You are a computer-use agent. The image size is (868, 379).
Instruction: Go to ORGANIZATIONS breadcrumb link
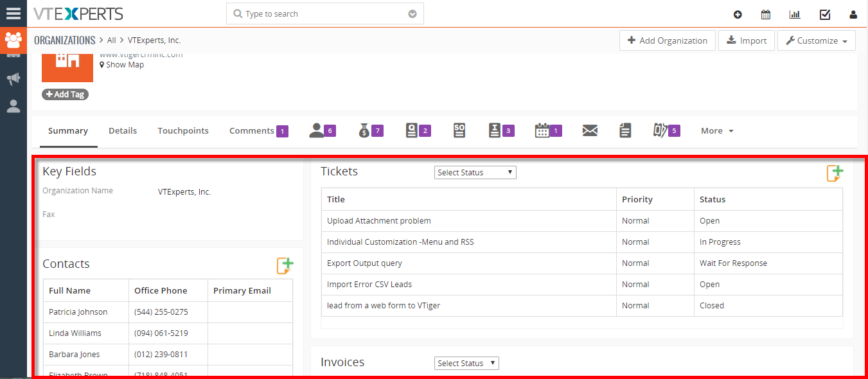pyautogui.click(x=64, y=40)
